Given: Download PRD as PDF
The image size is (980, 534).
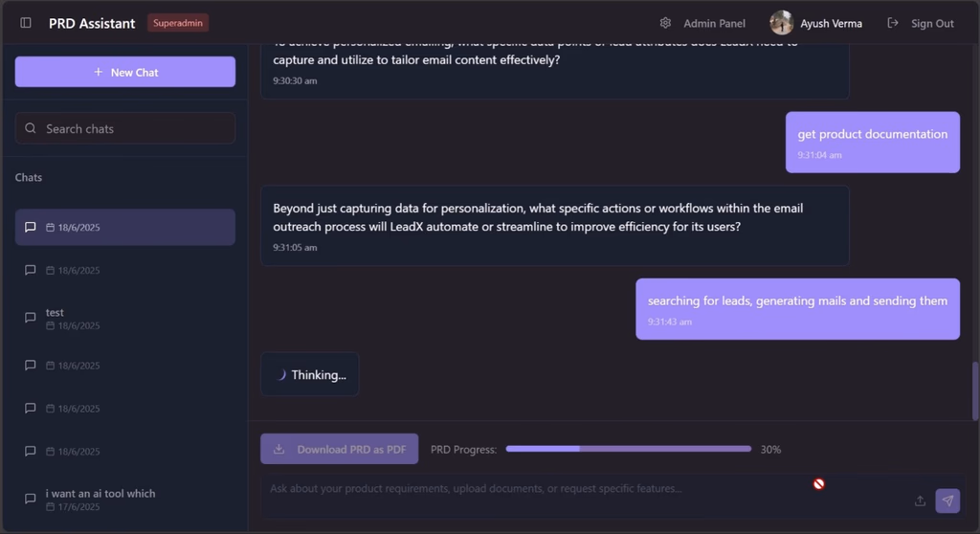Looking at the screenshot, I should 340,449.
